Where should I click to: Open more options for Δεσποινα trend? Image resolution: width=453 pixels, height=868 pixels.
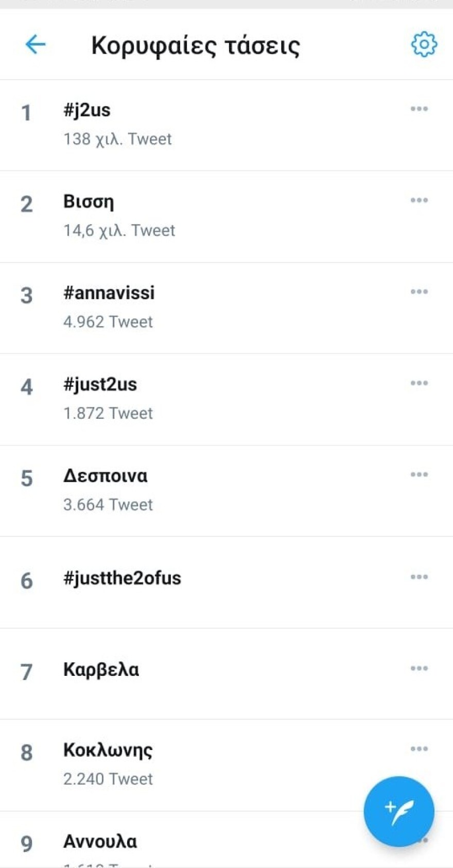point(419,474)
